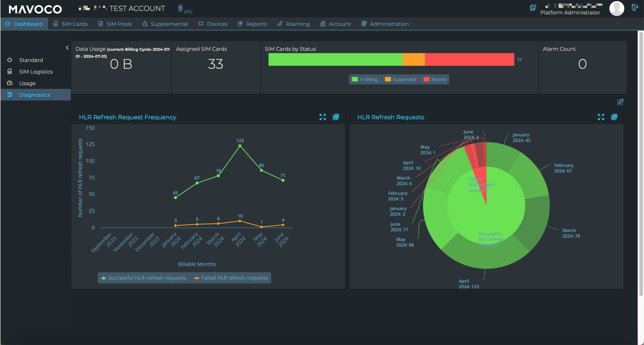Open widget options on frequency chart

pyautogui.click(x=336, y=117)
